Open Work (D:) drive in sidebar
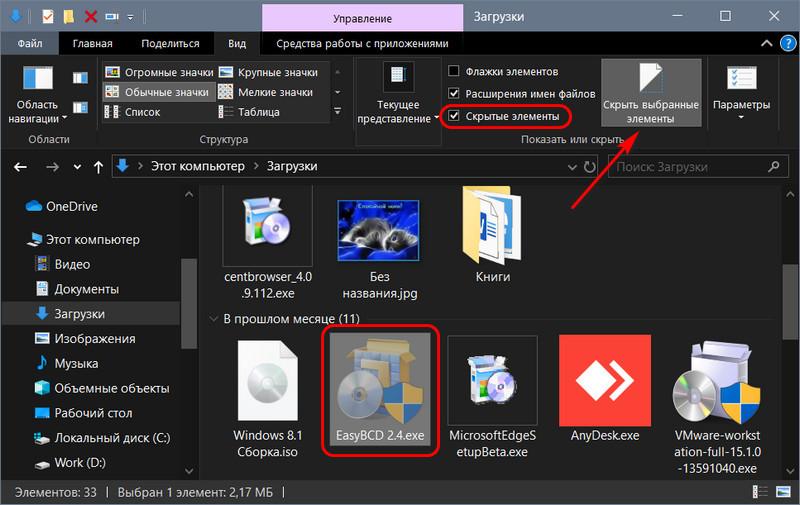This screenshot has width=800, height=505. pos(70,463)
